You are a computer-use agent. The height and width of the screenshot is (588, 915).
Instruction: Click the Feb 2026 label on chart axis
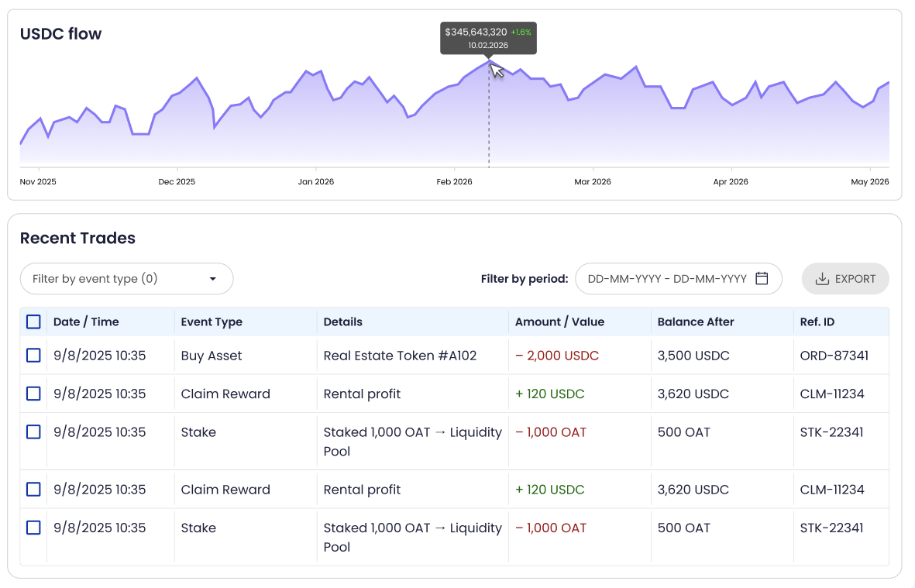tap(454, 182)
